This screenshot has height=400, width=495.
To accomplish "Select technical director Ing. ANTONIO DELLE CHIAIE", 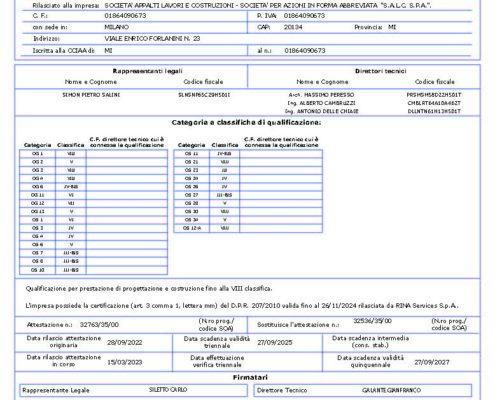I will click(x=321, y=111).
